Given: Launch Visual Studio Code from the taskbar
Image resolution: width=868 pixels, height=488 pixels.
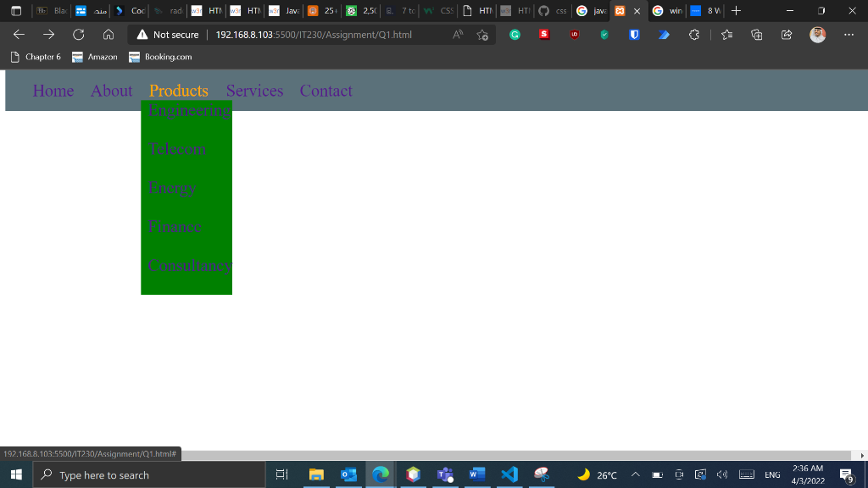Looking at the screenshot, I should tap(509, 474).
